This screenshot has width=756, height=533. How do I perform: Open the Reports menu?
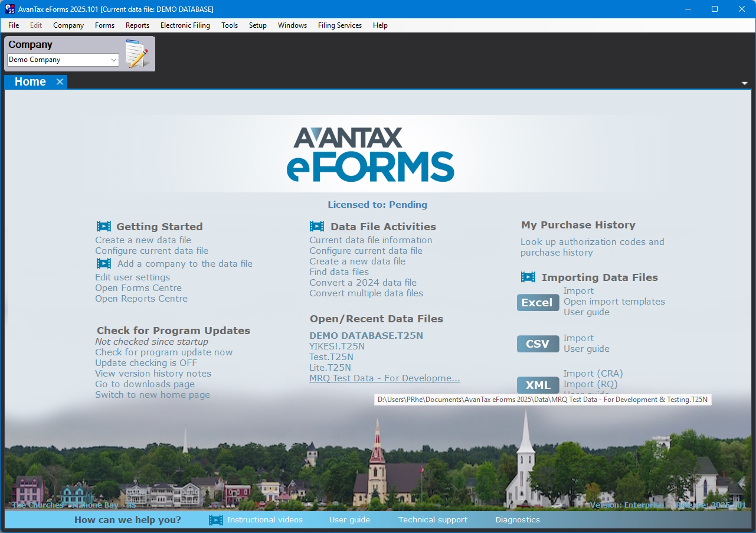(138, 25)
